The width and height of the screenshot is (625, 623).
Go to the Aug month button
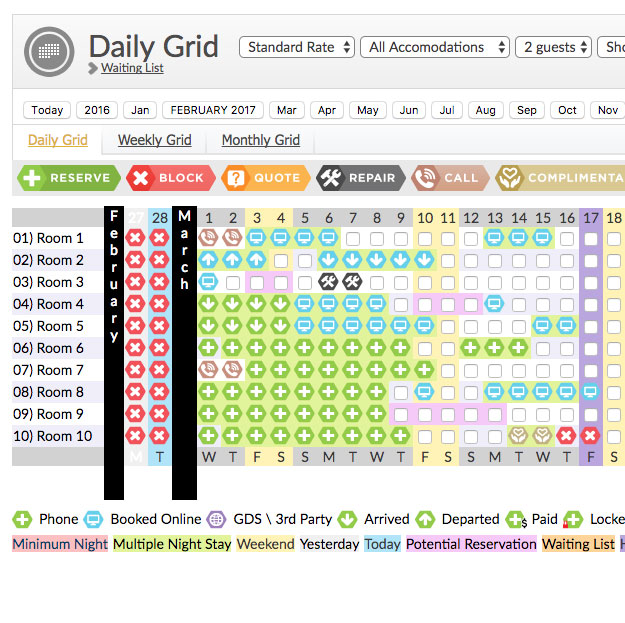coord(485,110)
